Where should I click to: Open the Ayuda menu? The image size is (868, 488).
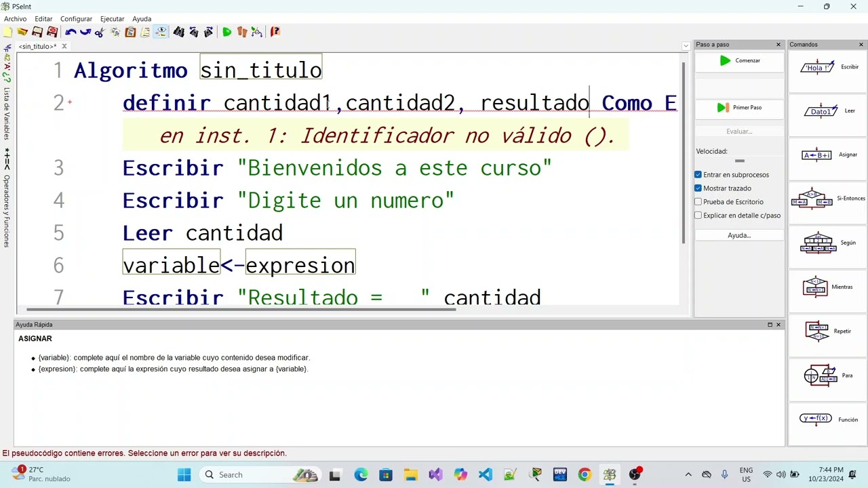[142, 19]
